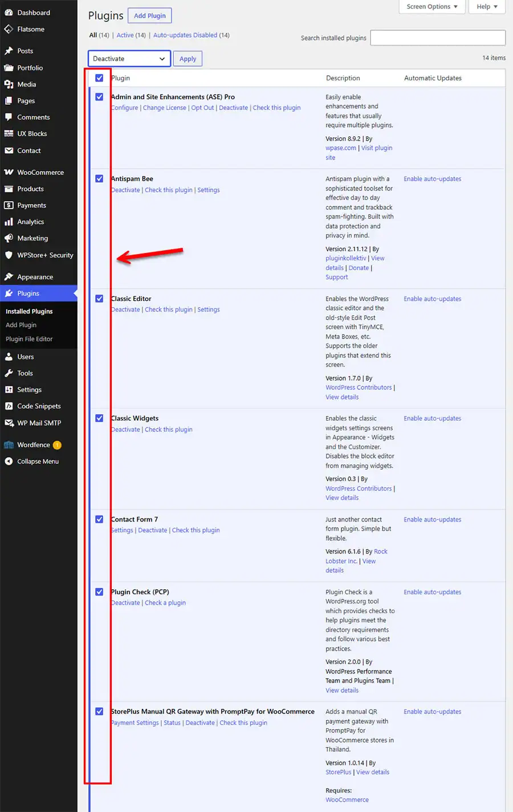Click Donate link for Antispam Bee
This screenshot has height=812, width=513.
coord(359,268)
